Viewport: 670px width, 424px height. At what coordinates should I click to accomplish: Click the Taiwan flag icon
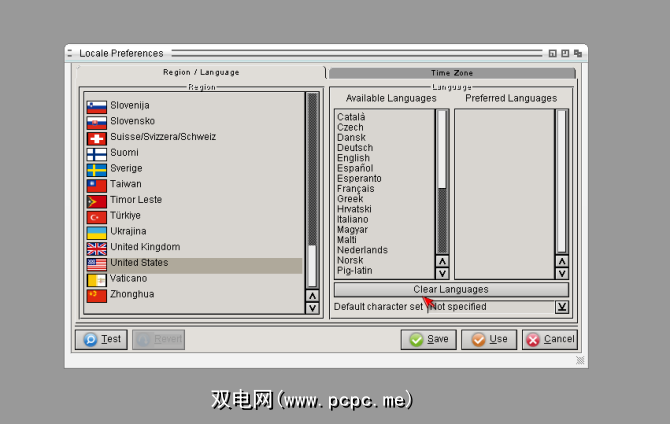(97, 186)
